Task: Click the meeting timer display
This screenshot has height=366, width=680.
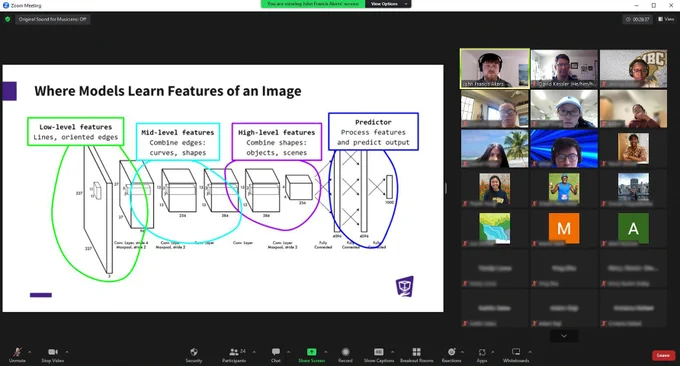Action: coord(638,19)
